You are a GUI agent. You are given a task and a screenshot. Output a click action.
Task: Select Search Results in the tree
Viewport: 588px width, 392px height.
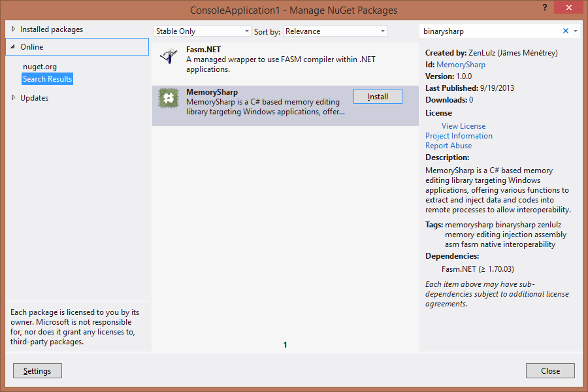coord(47,79)
